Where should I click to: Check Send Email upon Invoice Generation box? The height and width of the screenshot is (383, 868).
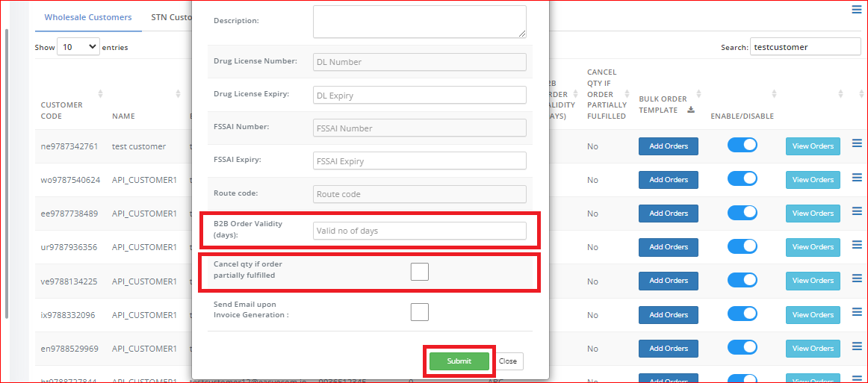click(x=420, y=311)
